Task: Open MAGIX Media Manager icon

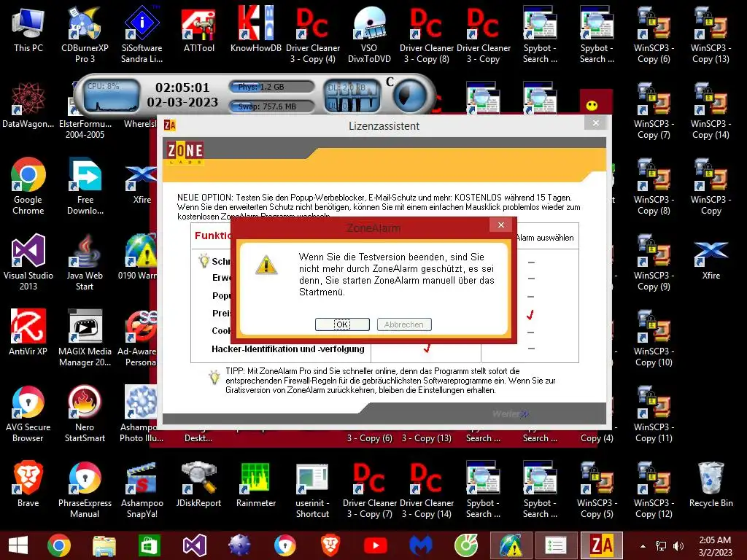Action: tap(85, 338)
